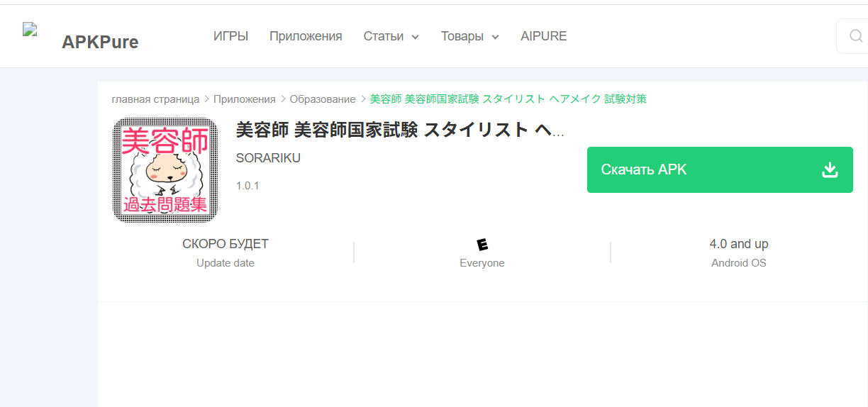
Task: Click the download arrow icon
Action: tap(830, 169)
